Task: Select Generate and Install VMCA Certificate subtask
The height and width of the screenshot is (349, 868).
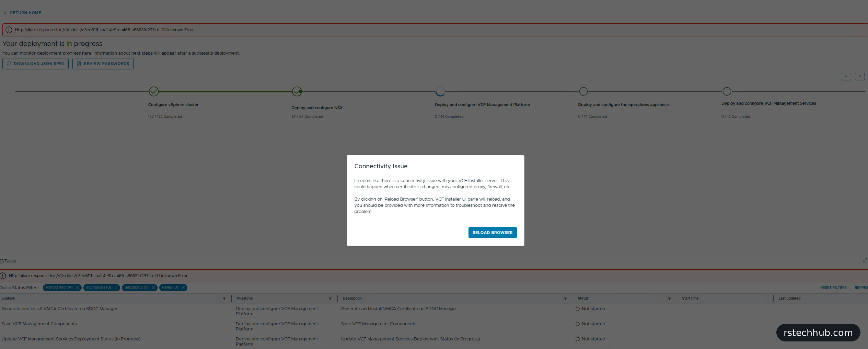Action: point(59,309)
